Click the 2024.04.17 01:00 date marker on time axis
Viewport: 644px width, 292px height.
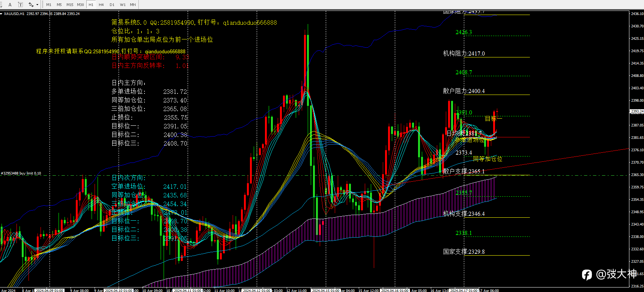pyautogui.click(x=464, y=290)
